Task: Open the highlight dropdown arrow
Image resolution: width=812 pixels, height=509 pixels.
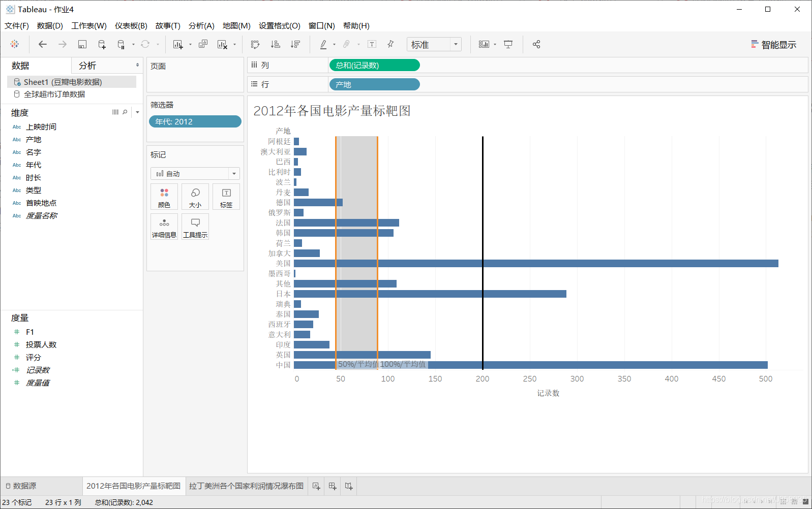Action: pyautogui.click(x=334, y=44)
